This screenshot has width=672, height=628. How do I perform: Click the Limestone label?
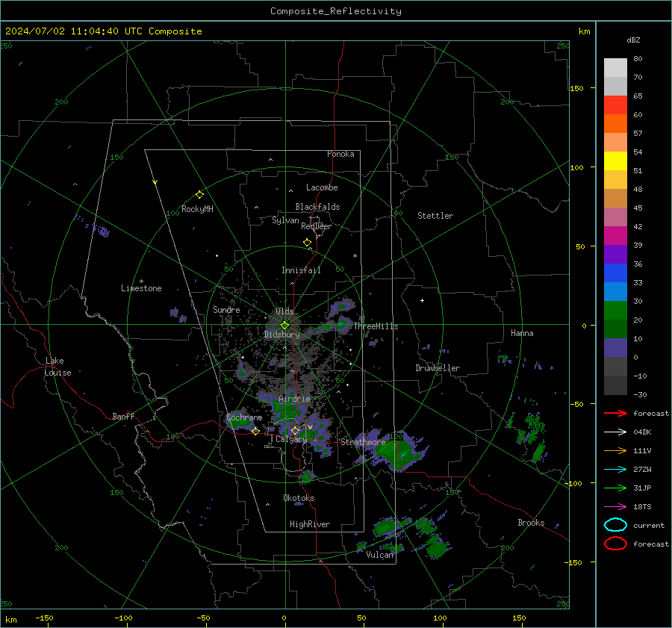(141, 288)
